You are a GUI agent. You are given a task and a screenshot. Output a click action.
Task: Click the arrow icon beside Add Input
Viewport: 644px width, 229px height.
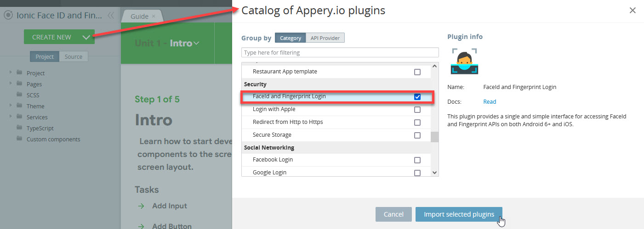pos(141,206)
